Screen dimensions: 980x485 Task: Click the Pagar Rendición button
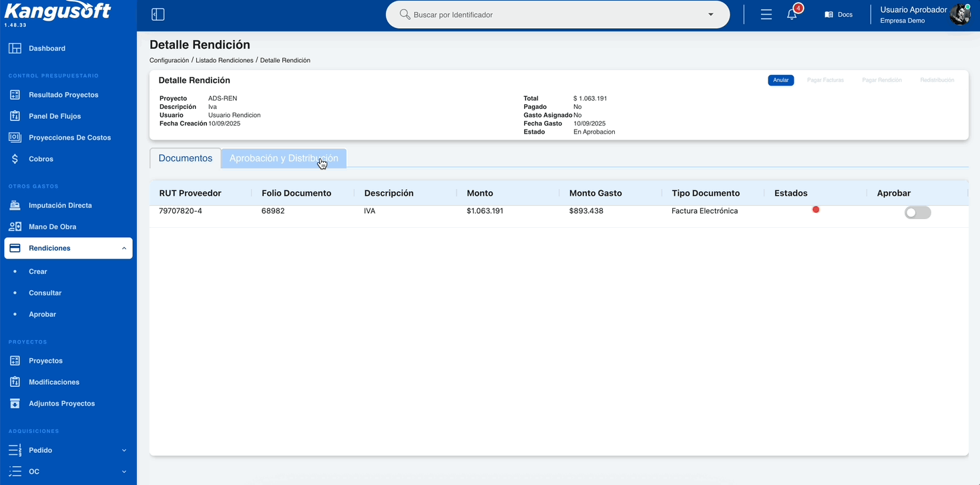882,80
